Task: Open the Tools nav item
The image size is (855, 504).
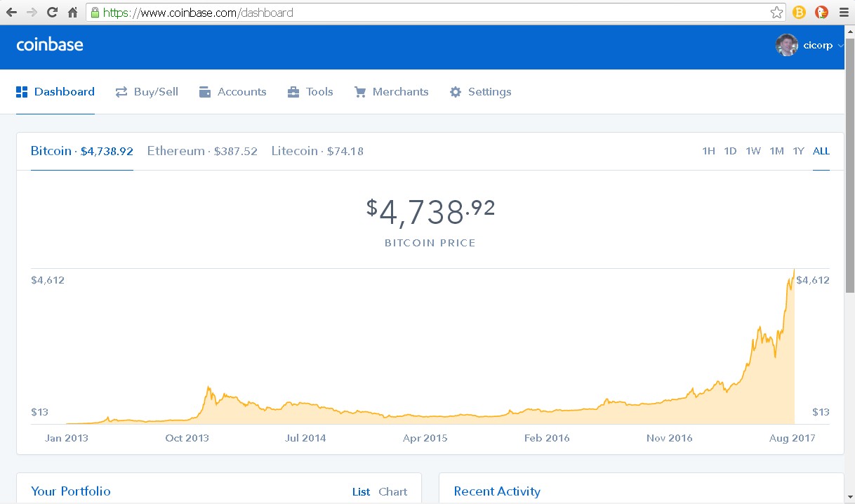Action: click(310, 92)
